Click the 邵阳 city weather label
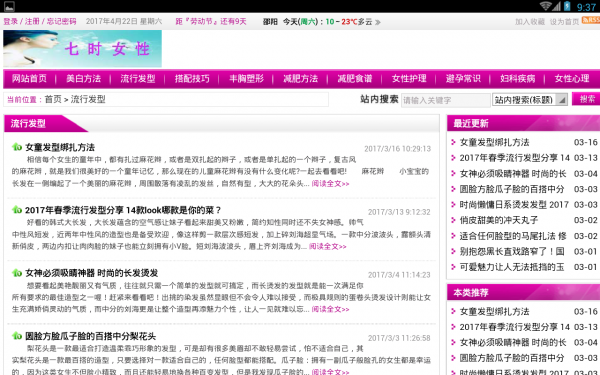 (270, 22)
